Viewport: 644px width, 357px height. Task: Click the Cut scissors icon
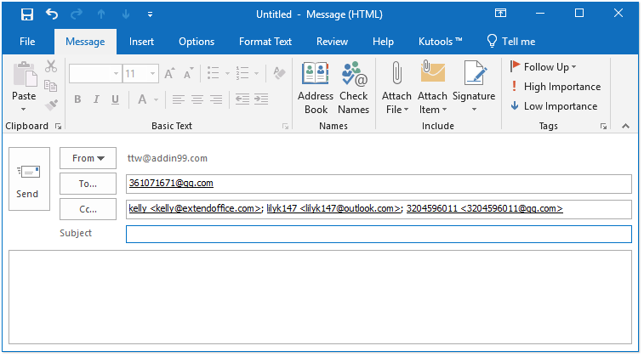point(51,66)
